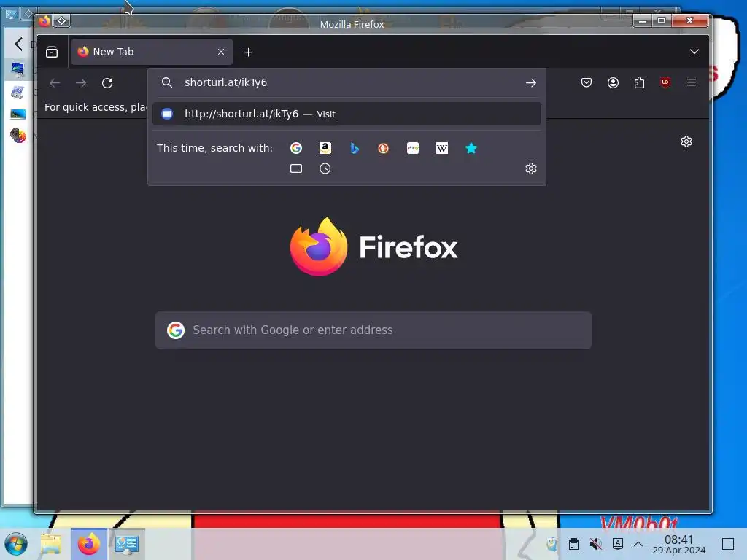Click the Search with Google page field
Viewport: 747px width, 560px height.
pos(373,330)
